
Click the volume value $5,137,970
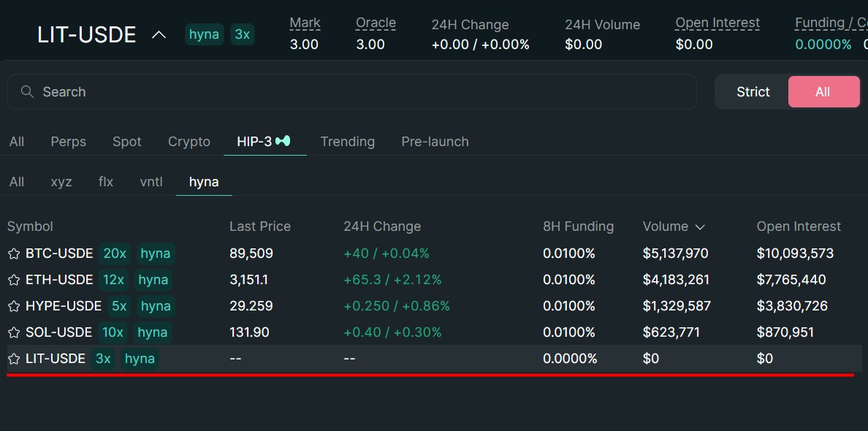675,254
